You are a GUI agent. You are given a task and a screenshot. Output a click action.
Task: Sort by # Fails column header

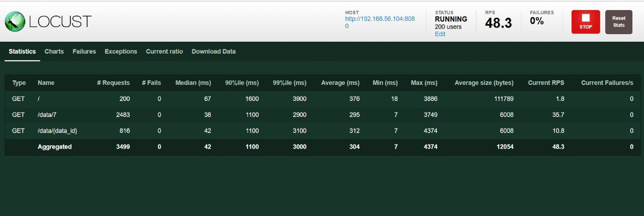(151, 83)
